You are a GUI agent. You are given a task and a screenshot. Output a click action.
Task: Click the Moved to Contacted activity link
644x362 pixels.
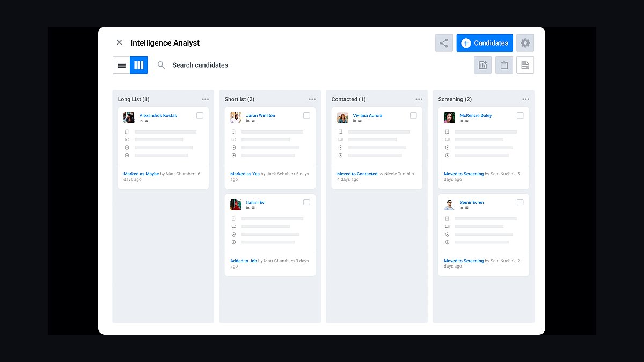357,174
